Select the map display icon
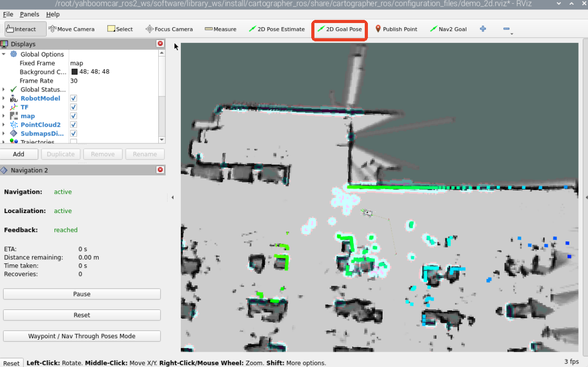Screen dimensions: 588x367 point(14,116)
